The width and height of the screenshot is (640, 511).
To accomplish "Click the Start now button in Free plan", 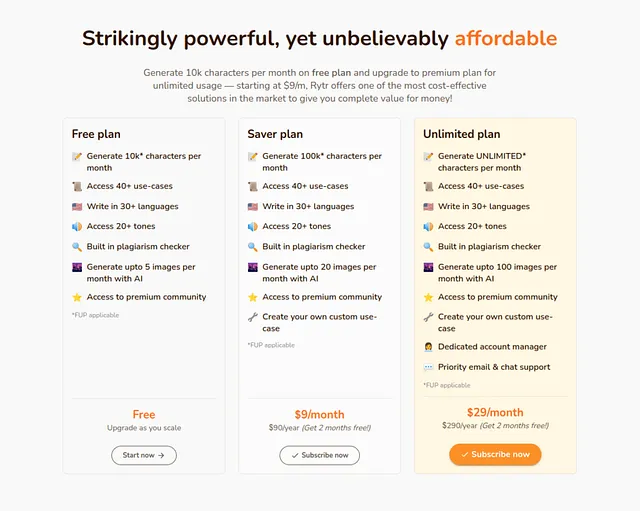I will 144,455.
